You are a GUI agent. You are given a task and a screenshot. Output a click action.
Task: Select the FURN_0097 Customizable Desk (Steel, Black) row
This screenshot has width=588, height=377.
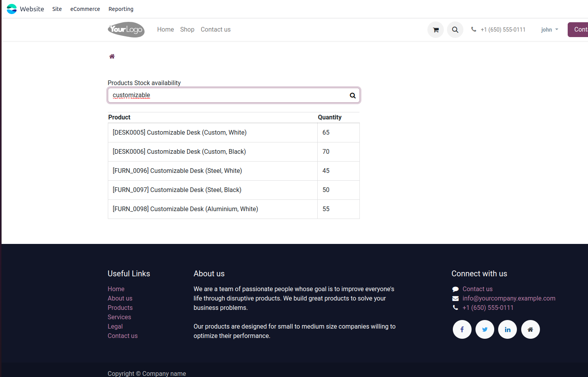(234, 190)
